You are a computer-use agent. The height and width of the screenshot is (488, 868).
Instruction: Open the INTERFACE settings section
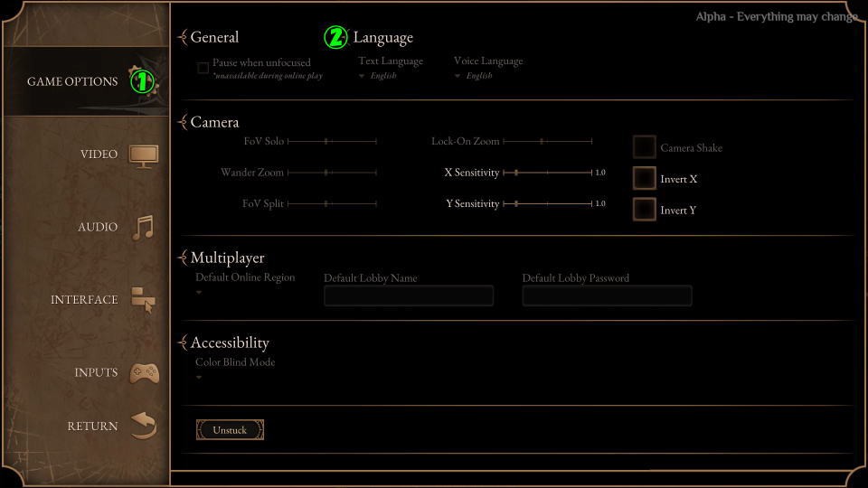84,300
